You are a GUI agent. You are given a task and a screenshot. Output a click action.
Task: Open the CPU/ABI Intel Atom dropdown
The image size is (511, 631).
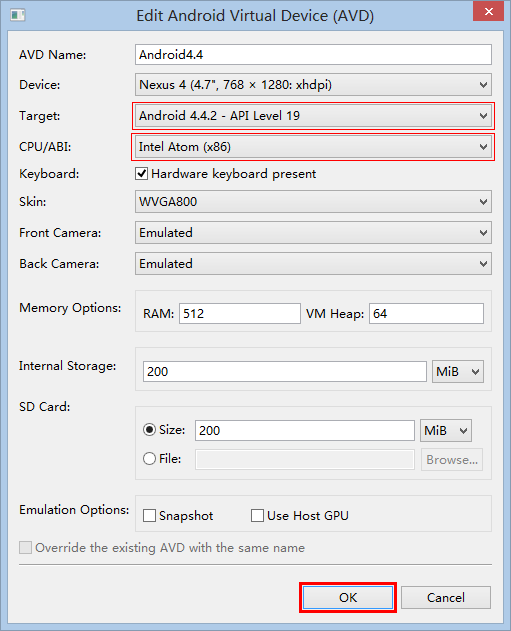point(313,147)
